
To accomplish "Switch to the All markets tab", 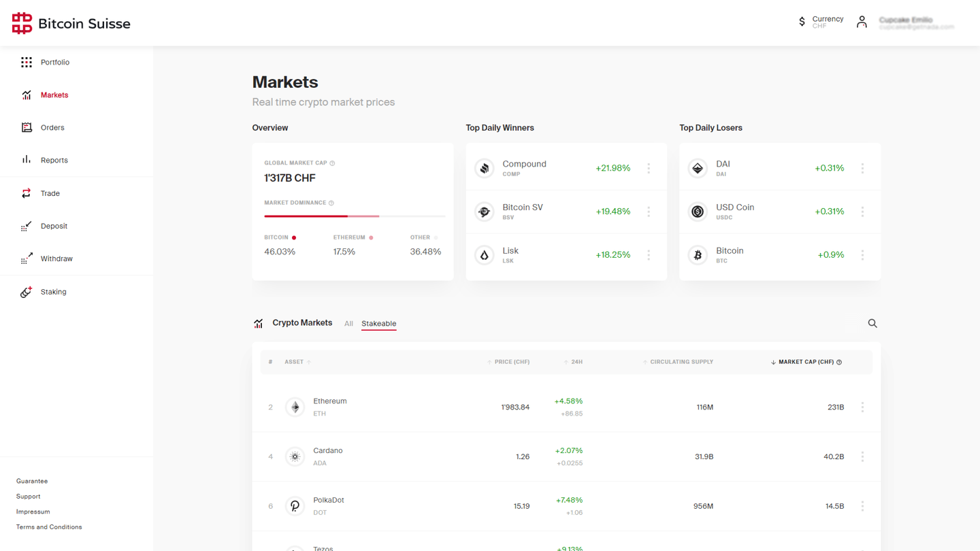I will click(348, 324).
